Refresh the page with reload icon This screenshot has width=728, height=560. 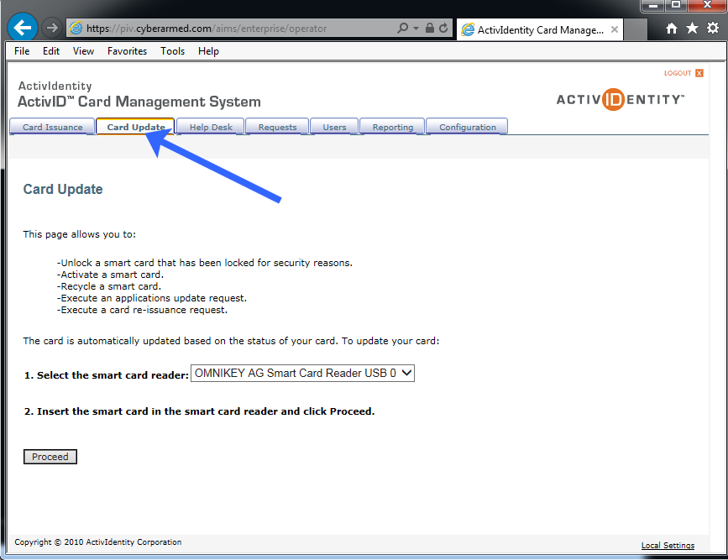pyautogui.click(x=443, y=28)
